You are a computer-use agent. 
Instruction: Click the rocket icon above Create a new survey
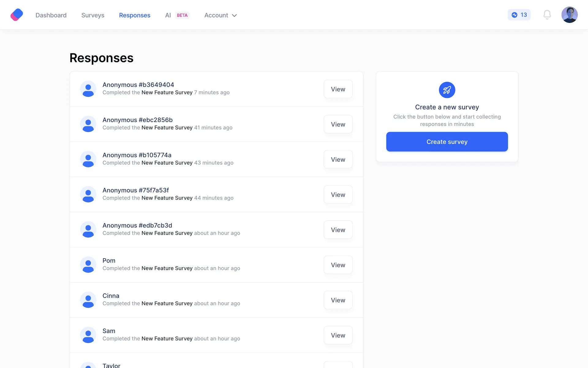pyautogui.click(x=447, y=90)
